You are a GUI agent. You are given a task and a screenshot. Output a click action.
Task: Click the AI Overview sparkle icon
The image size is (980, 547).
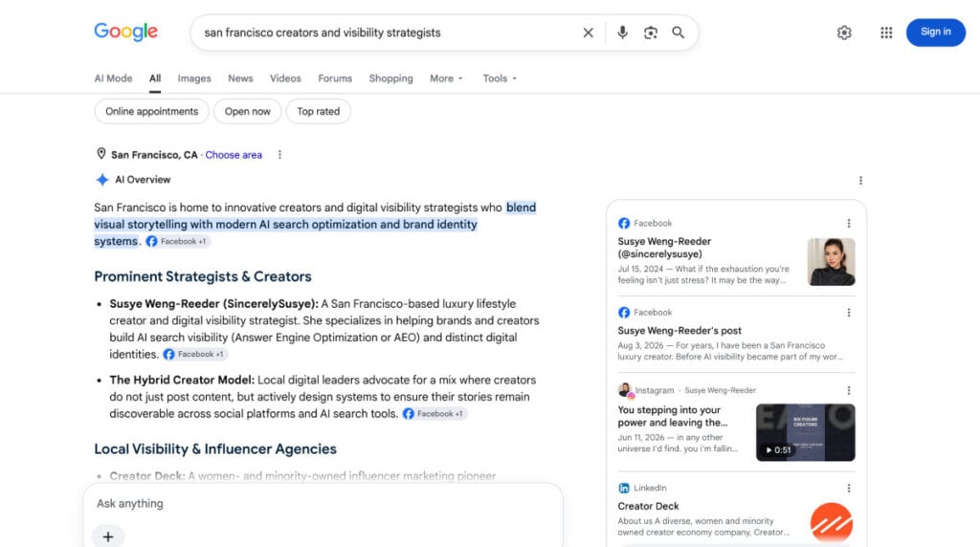101,180
